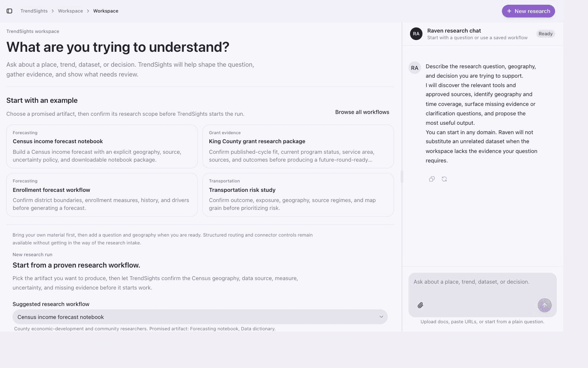
Task: Click the Ready status badge
Action: coord(546,34)
